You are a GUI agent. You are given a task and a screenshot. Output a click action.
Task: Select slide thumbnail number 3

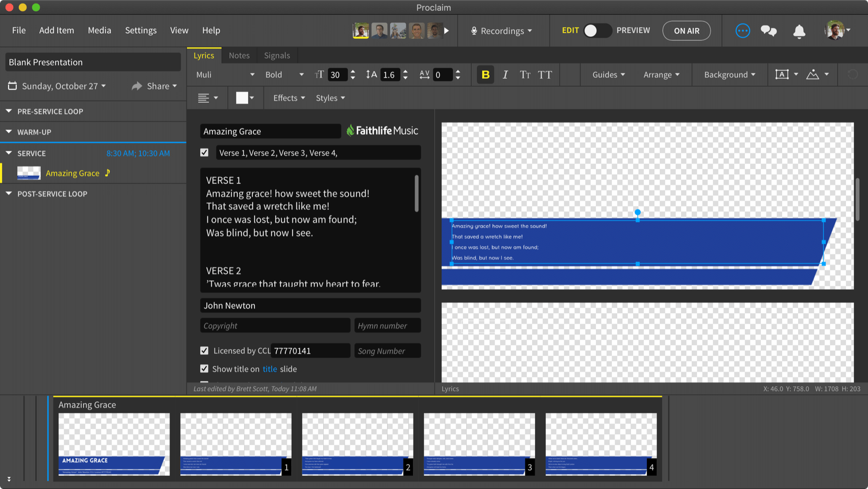pyautogui.click(x=479, y=444)
